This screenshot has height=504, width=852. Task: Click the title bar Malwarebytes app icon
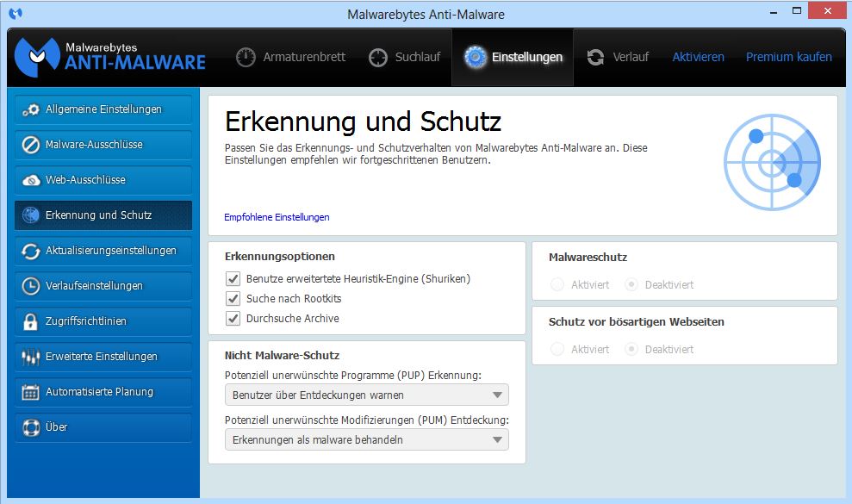pyautogui.click(x=16, y=13)
